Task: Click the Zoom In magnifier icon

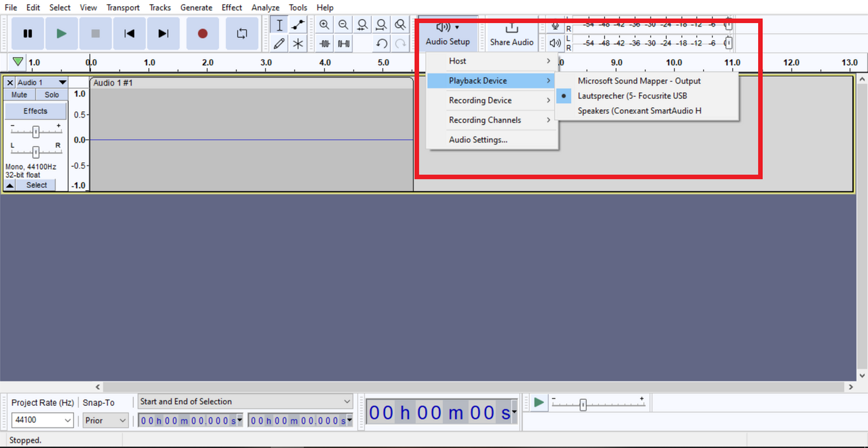Action: pos(325,25)
